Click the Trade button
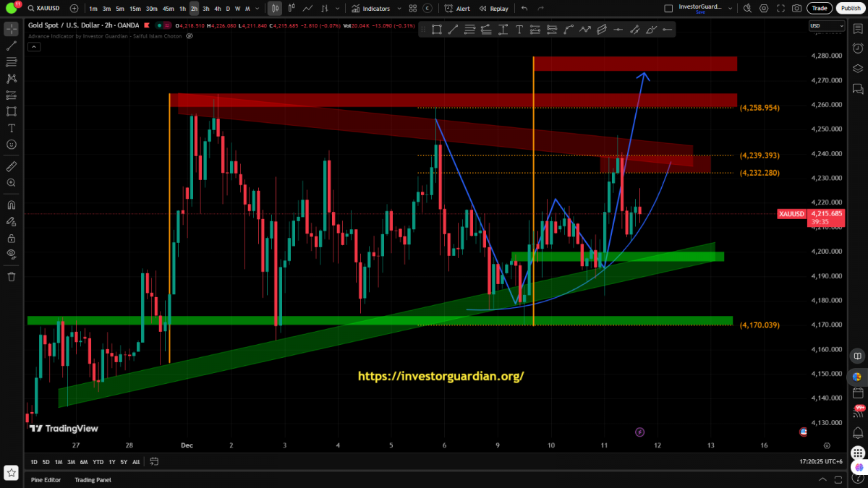 coord(819,9)
